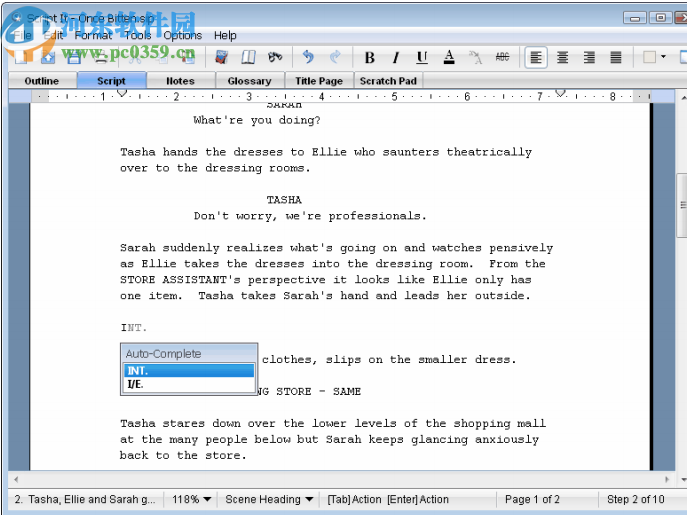Image resolution: width=687 pixels, height=515 pixels.
Task: Toggle italic formatting
Action: coord(396,57)
